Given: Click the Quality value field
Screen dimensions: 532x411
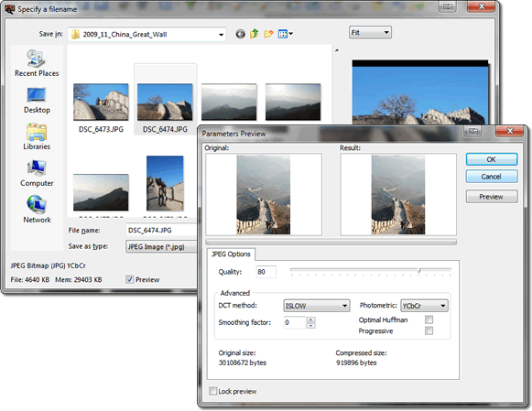Looking at the screenshot, I should click(266, 272).
